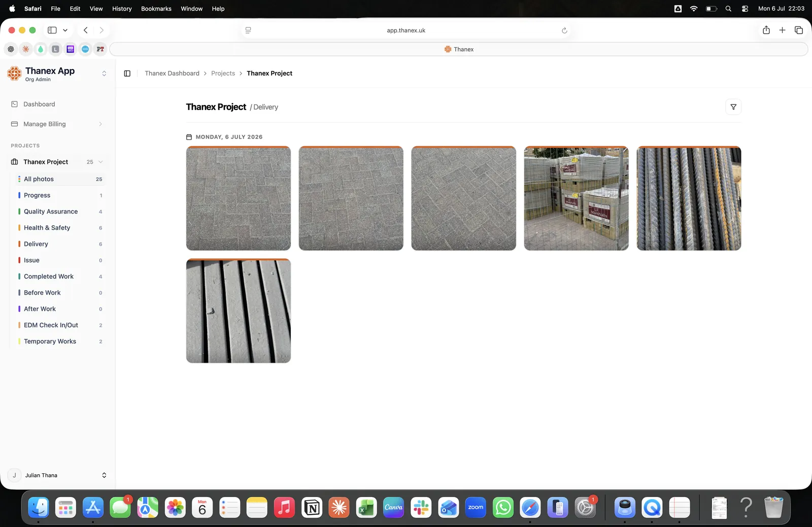Open first paving photo thumbnail
The image size is (812, 527).
[x=239, y=198]
